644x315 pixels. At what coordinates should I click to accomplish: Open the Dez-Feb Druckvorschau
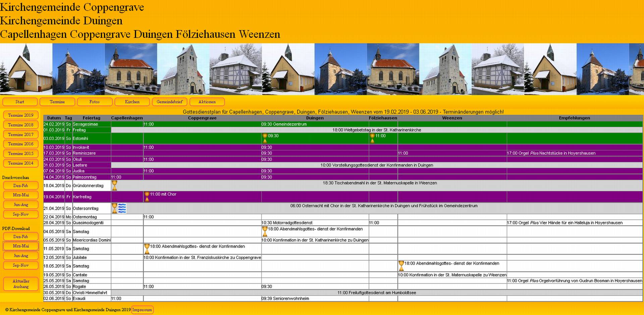coord(20,186)
